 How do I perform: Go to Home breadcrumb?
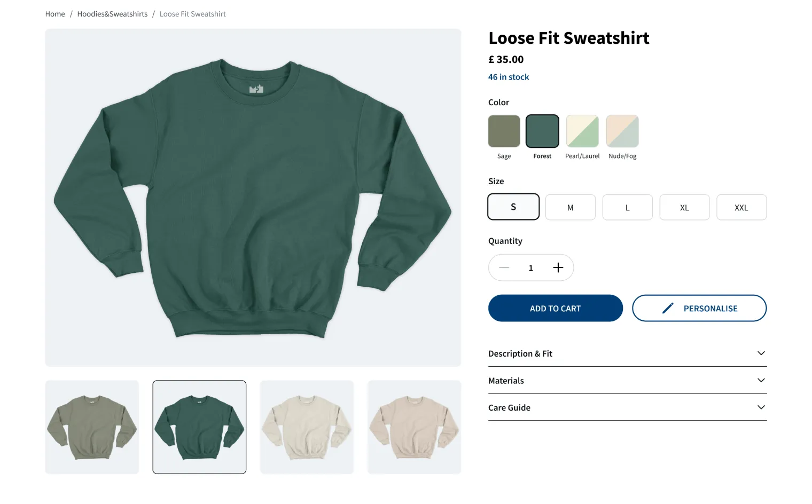(55, 14)
